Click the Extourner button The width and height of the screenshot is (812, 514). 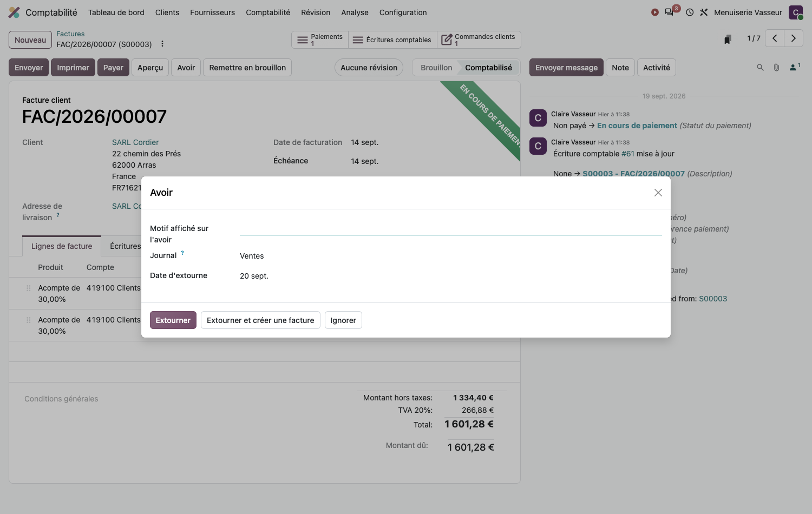coord(173,320)
